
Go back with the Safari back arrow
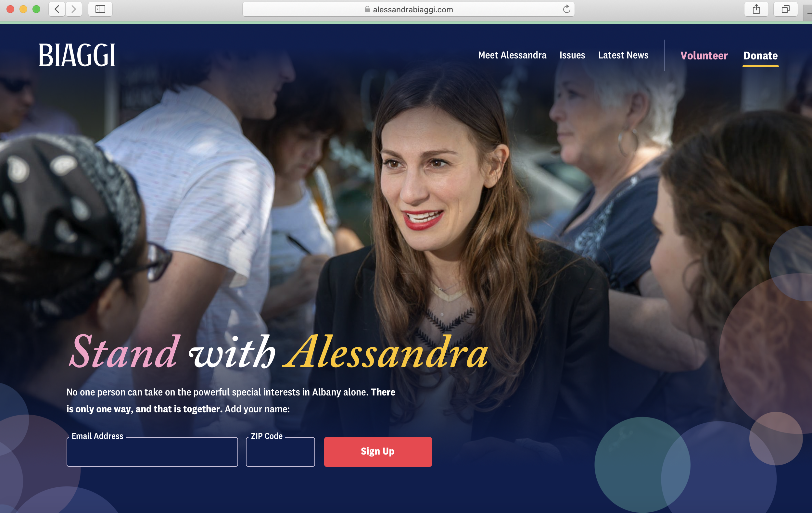point(57,9)
